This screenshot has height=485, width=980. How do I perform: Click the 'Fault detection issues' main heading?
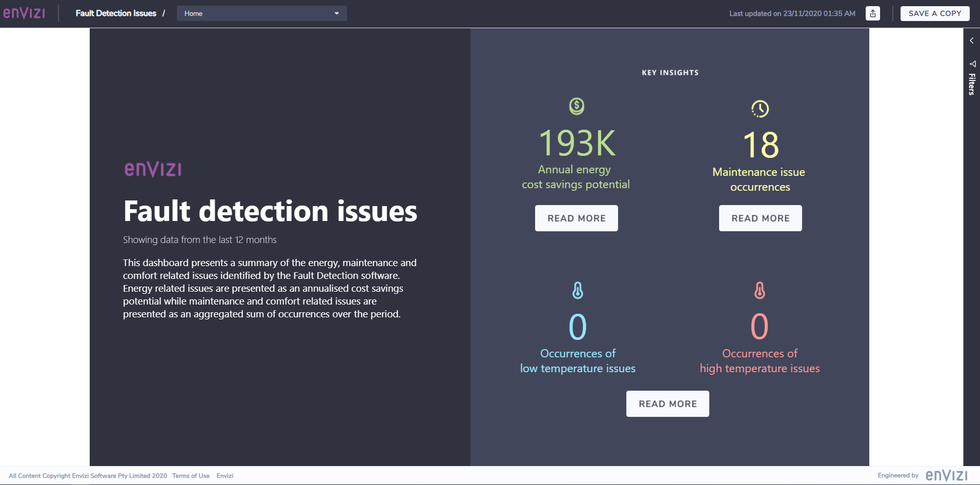(271, 211)
